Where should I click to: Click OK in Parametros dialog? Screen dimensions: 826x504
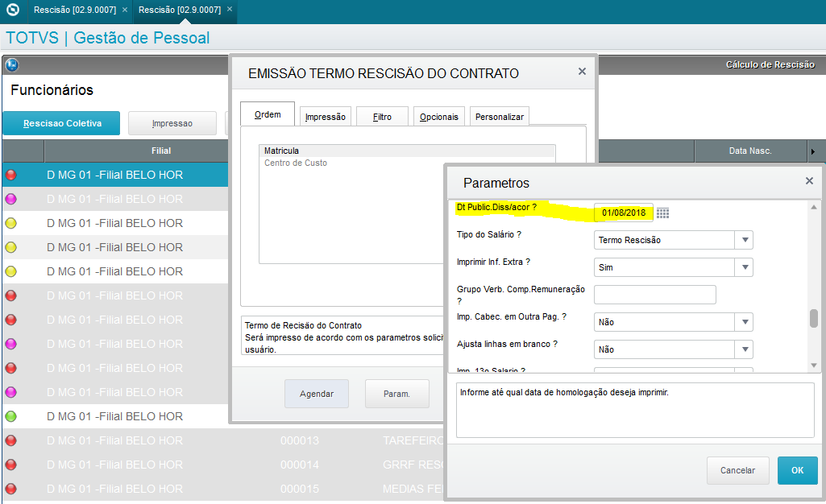coord(798,470)
